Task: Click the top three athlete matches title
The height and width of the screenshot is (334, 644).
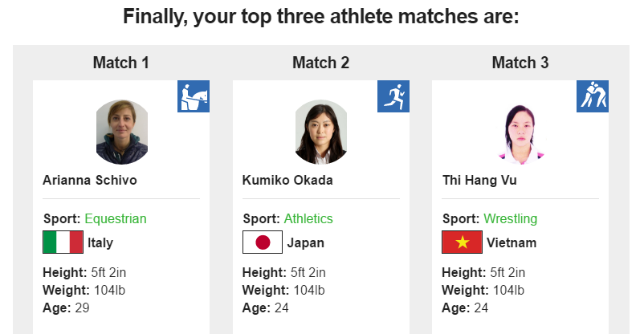Action: (321, 17)
